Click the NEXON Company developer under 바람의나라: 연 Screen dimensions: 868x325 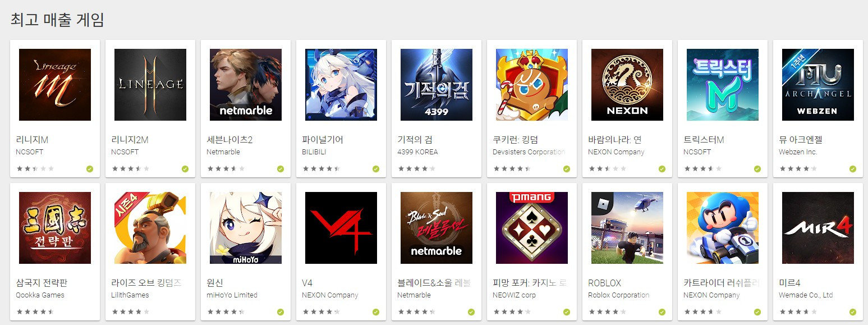click(x=616, y=152)
